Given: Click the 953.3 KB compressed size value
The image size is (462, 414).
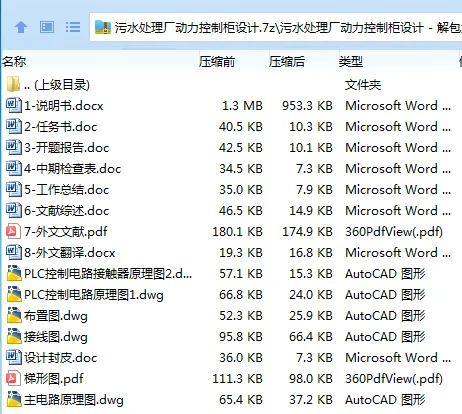Looking at the screenshot, I should tap(307, 106).
